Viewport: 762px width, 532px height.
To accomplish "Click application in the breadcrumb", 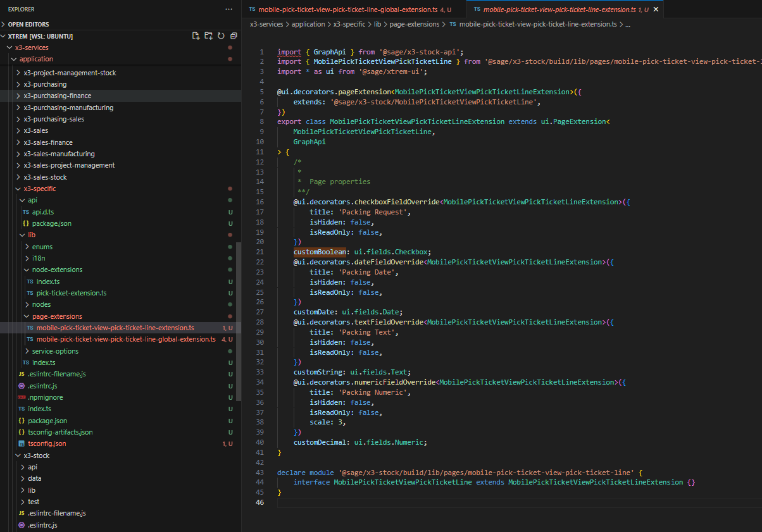I will (x=308, y=24).
